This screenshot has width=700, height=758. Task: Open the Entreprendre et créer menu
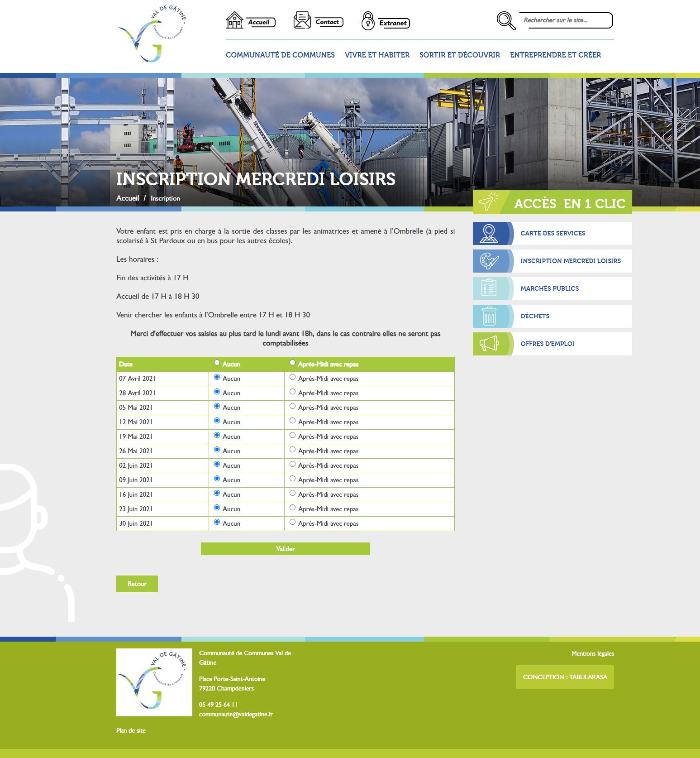(555, 55)
